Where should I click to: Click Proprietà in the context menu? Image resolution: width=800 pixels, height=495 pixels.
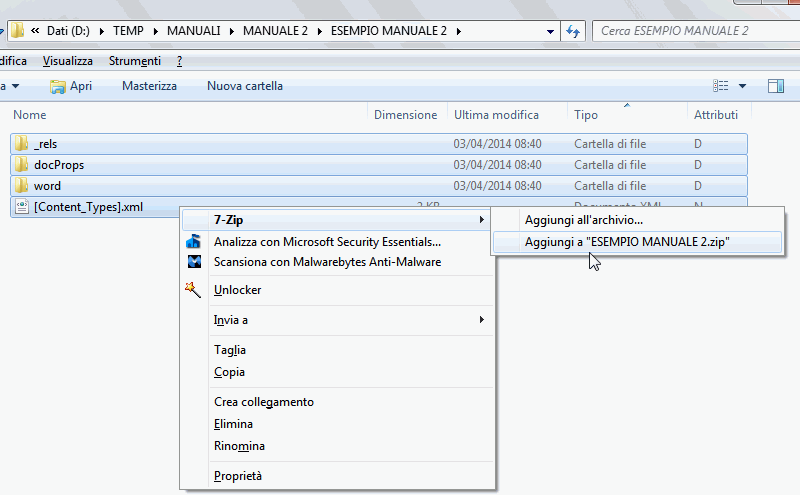(x=238, y=476)
